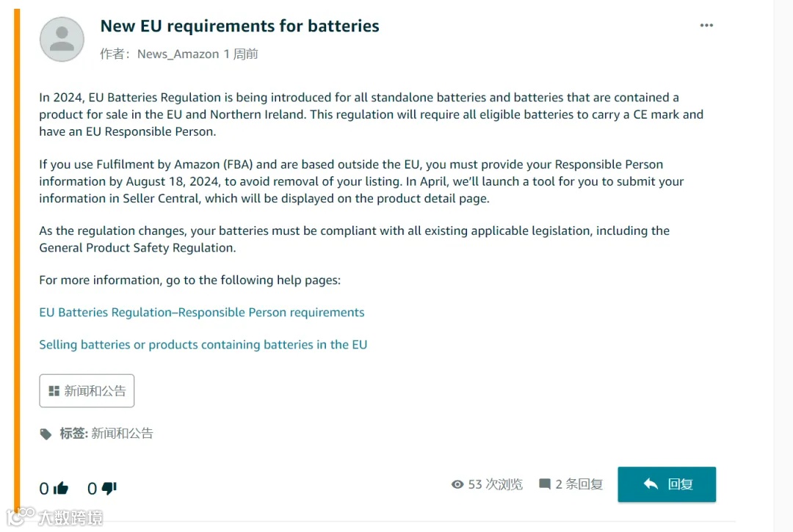The width and height of the screenshot is (793, 532).
Task: Open Selling batteries or products containing batteries link
Action: [203, 345]
